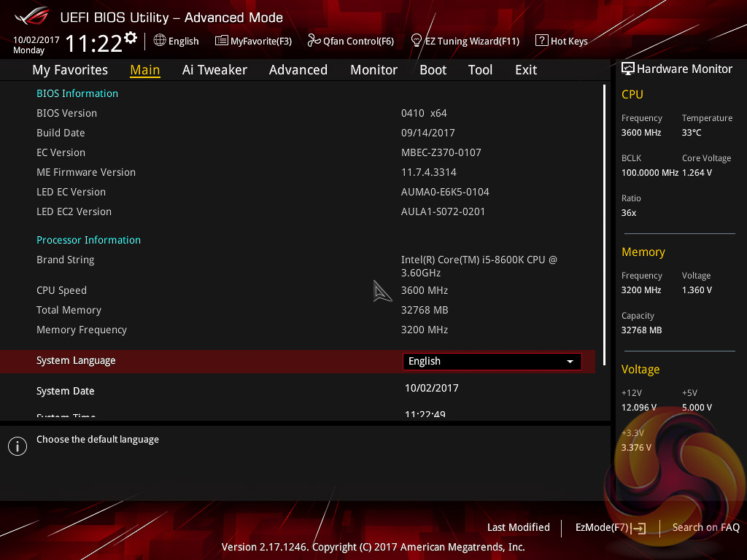Click the BCLK 100.0000 MHz reading

pos(650,172)
